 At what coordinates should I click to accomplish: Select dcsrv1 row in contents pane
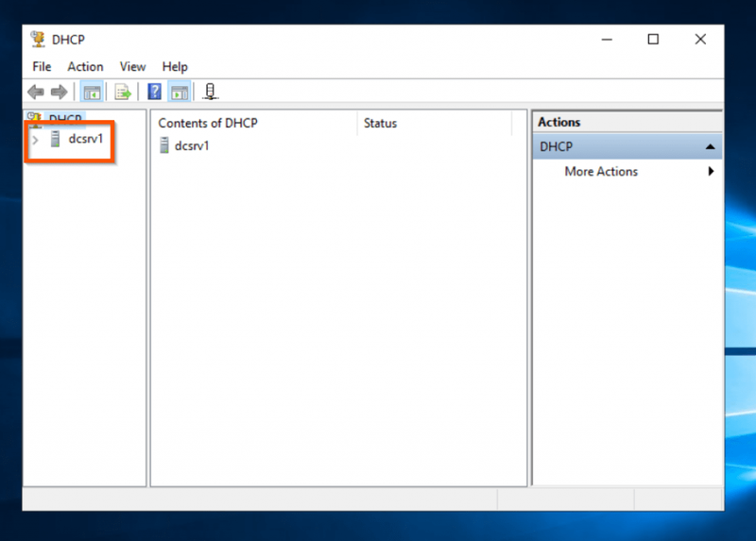pos(192,145)
